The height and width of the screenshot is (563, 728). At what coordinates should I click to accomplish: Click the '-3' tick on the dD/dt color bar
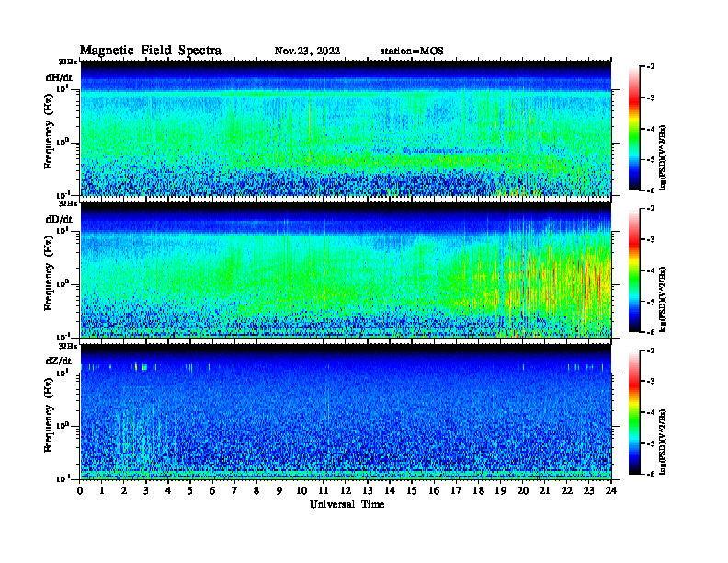tap(651, 239)
